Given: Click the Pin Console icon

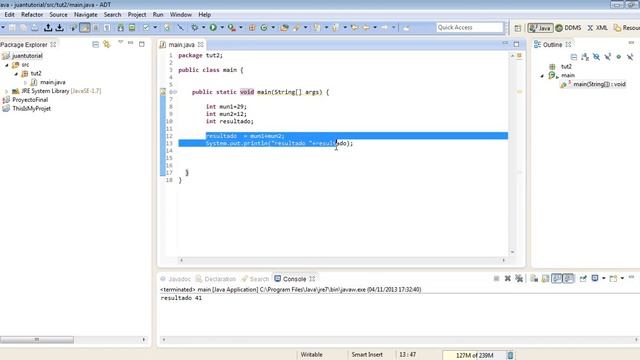Looking at the screenshot, I should 583,278.
